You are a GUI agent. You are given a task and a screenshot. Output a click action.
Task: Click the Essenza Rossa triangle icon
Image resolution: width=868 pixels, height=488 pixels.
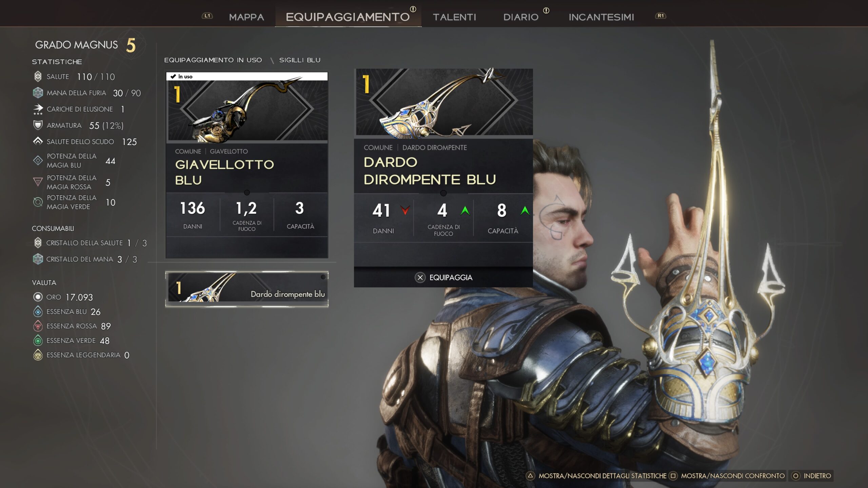pyautogui.click(x=38, y=326)
